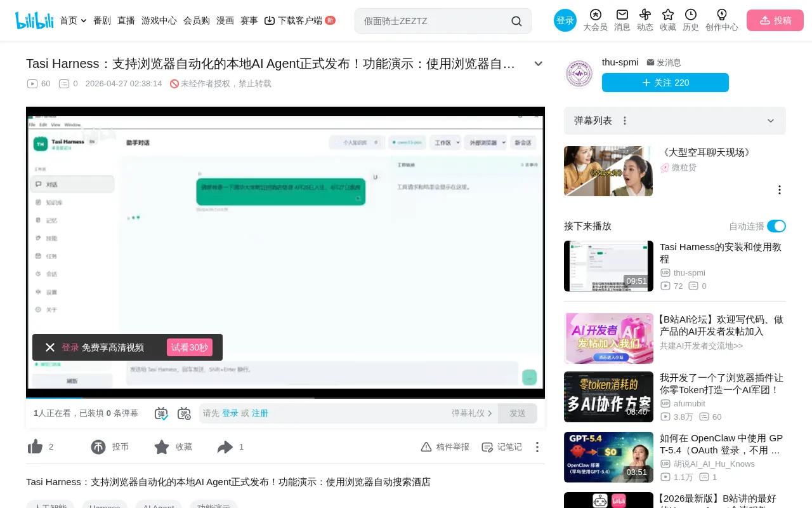This screenshot has height=508, width=812.
Task: Click the pink 投稿 button
Action: coord(775,20)
